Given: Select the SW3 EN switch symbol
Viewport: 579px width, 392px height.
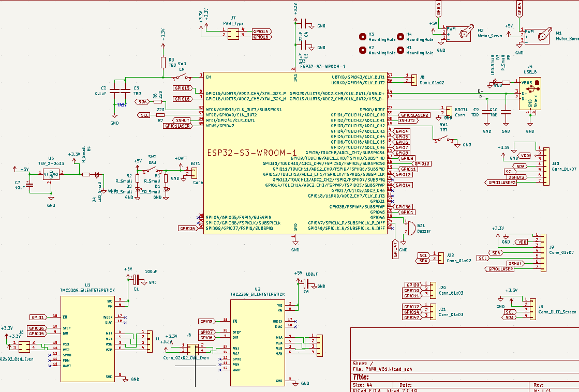Looking at the screenshot, I should (x=183, y=78).
